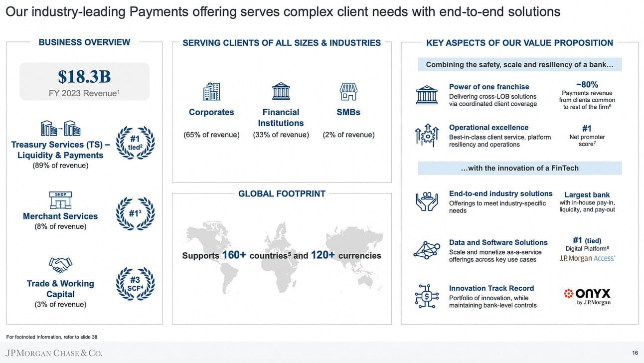Image resolution: width=644 pixels, height=363 pixels.
Task: Select the J.P. Morgan Access logo
Action: (x=587, y=258)
